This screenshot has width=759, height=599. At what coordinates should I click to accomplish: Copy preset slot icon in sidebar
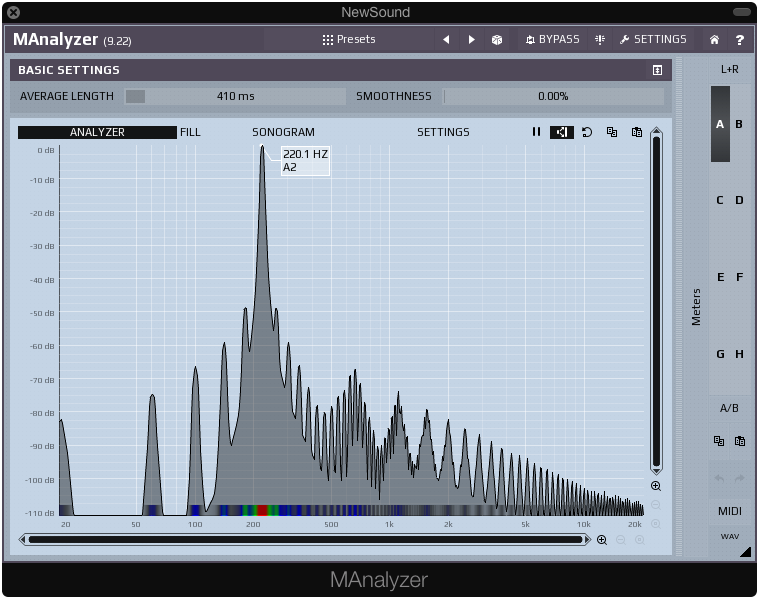tap(719, 441)
